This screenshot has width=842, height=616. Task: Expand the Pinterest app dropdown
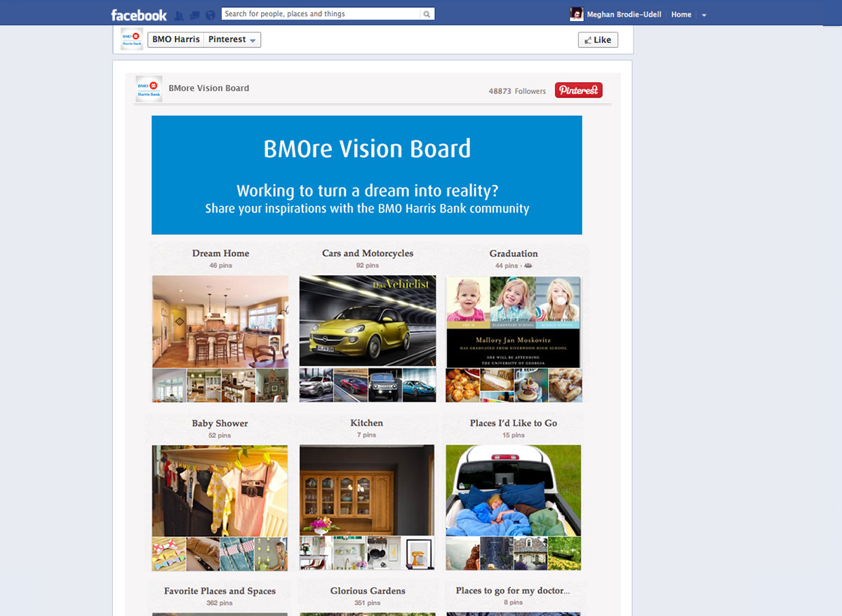click(x=232, y=39)
